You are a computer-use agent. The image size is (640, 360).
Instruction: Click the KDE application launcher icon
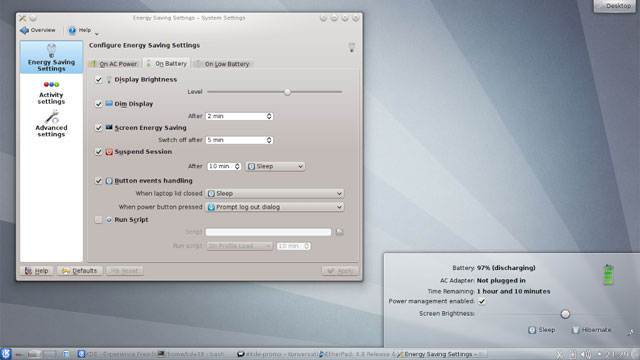[x=6, y=353]
